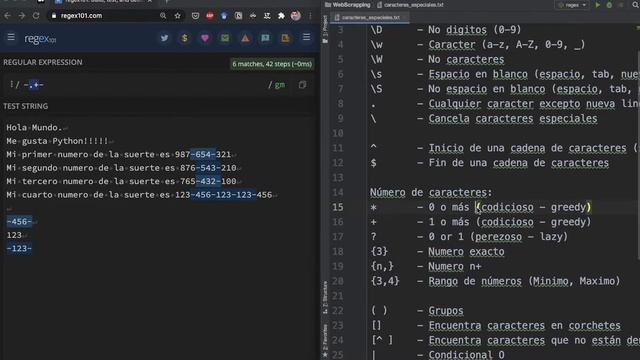Click the Pocket extension icon
The width and height of the screenshot is (640, 360).
196,16
